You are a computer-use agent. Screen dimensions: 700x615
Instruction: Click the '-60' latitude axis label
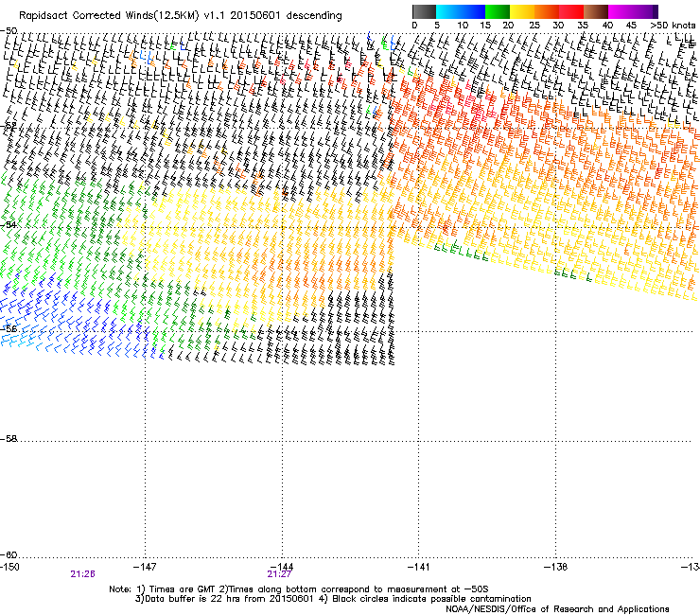pyautogui.click(x=9, y=554)
